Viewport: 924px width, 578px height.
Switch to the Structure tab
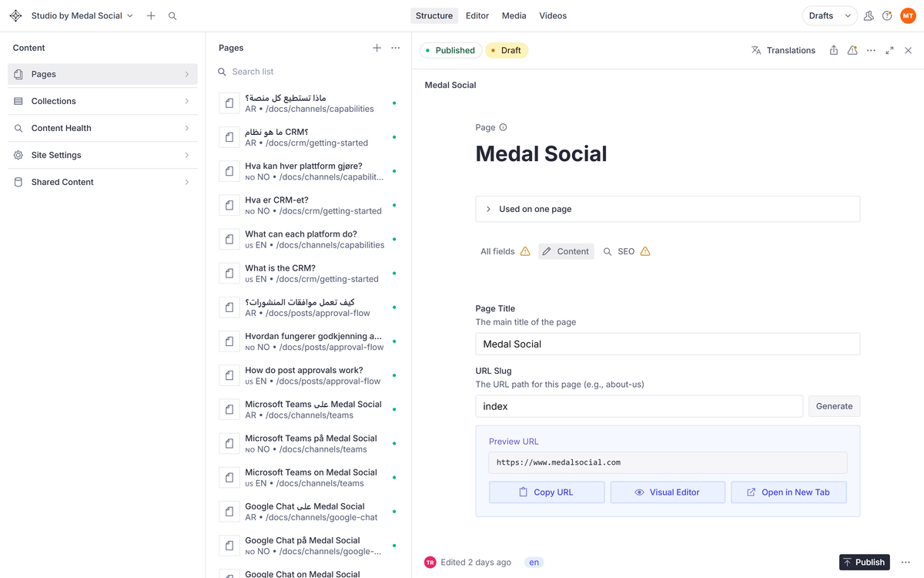pos(434,15)
